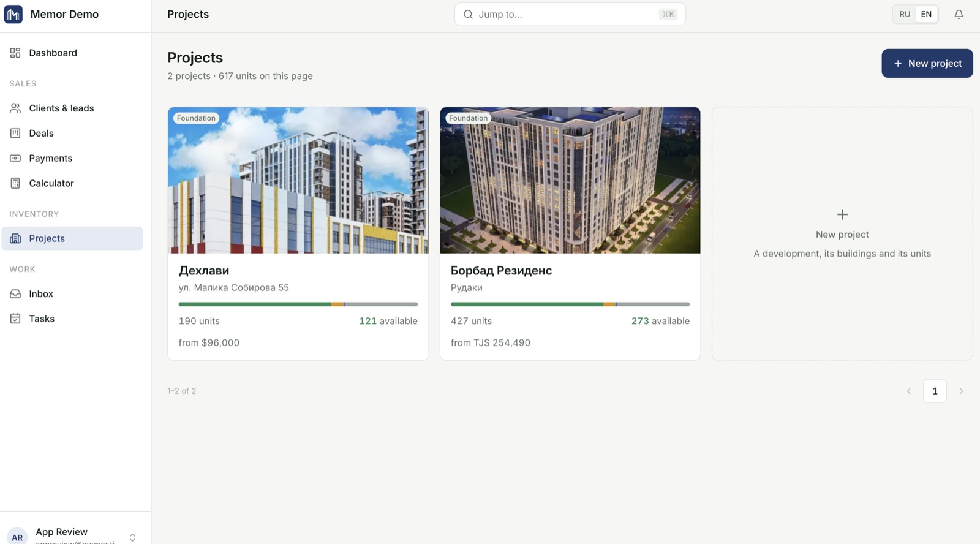Click the Clients & leads people icon
Image resolution: width=980 pixels, height=544 pixels.
point(15,108)
